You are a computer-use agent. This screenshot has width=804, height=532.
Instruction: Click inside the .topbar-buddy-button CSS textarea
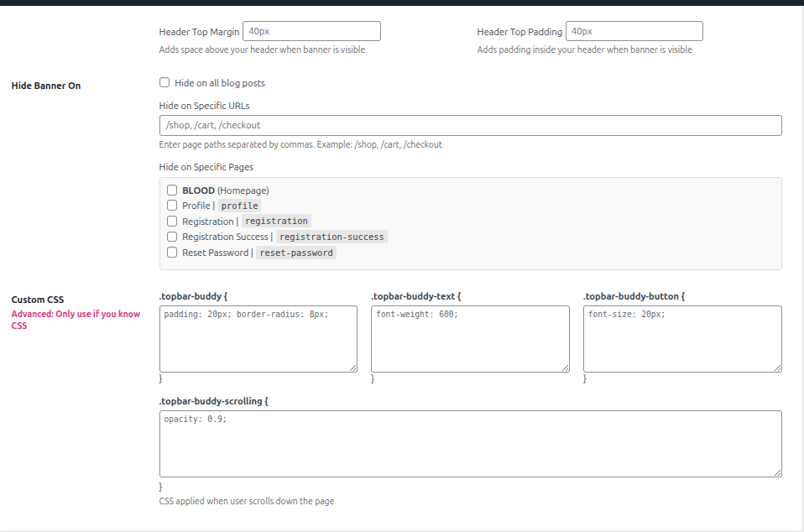(x=681, y=338)
